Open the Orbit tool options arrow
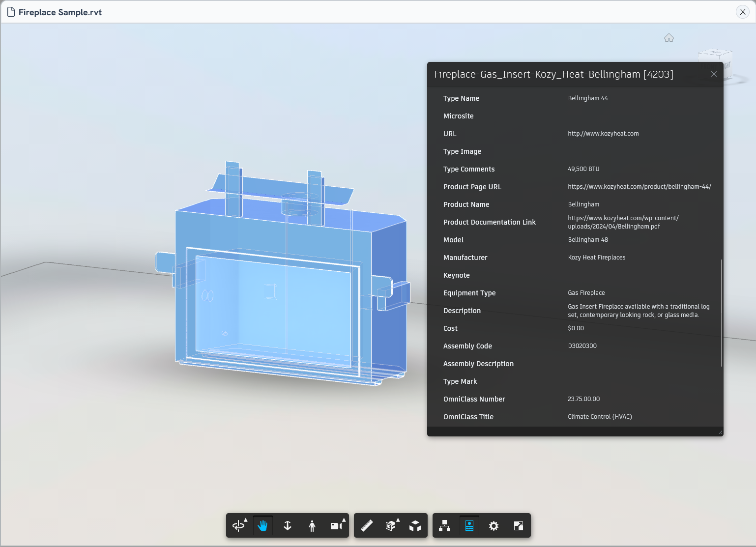This screenshot has height=547, width=756. coord(246,519)
